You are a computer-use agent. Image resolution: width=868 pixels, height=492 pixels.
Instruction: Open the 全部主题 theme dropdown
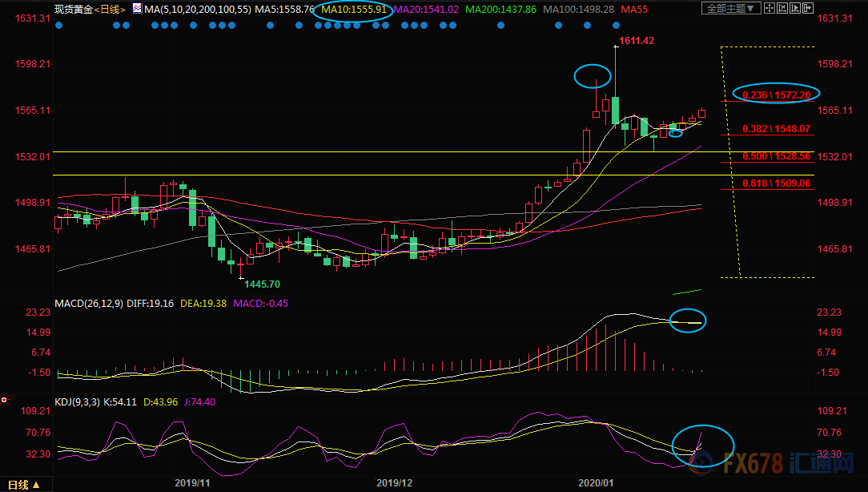pyautogui.click(x=731, y=8)
